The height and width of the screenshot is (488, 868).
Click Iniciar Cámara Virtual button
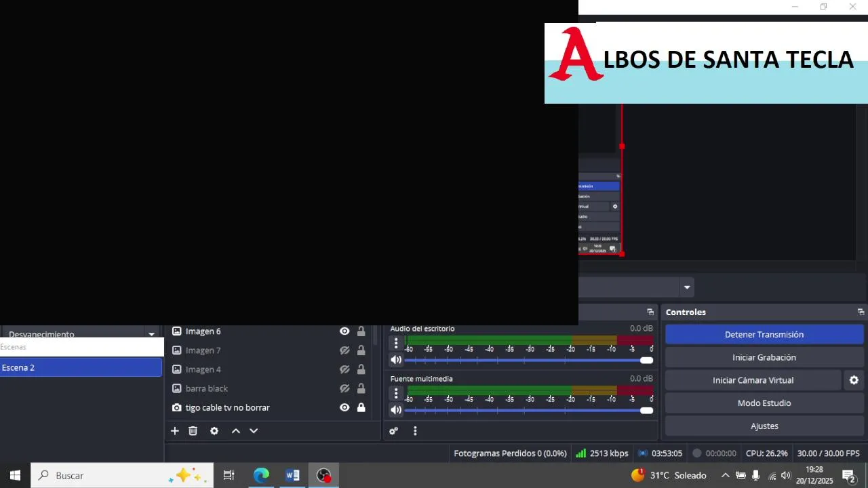[753, 380]
